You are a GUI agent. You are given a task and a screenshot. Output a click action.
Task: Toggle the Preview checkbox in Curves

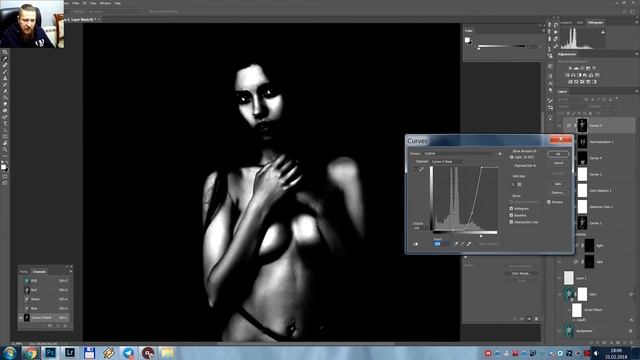(x=549, y=202)
